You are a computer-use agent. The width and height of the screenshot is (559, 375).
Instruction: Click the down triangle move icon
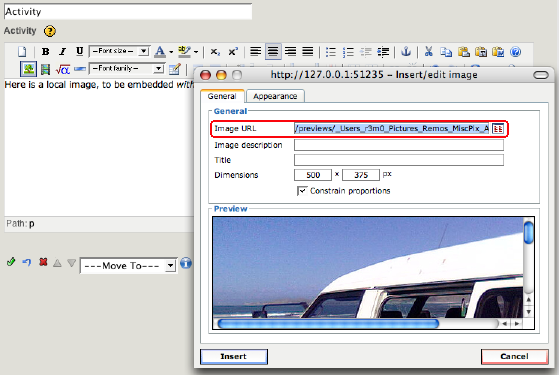pos(72,263)
